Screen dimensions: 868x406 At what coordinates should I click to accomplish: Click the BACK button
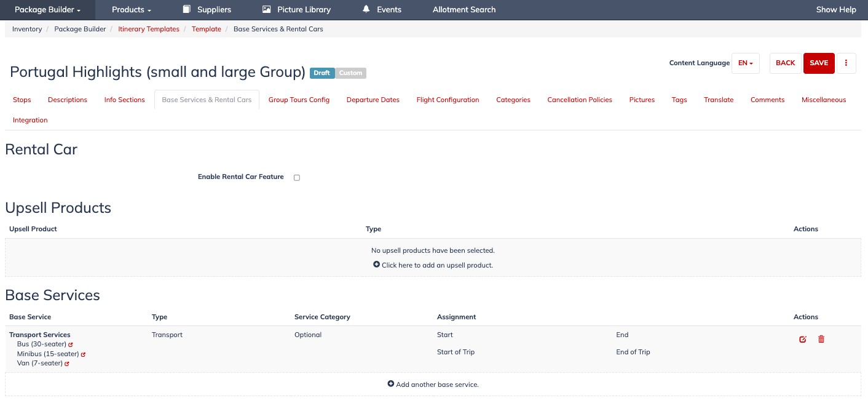[785, 63]
